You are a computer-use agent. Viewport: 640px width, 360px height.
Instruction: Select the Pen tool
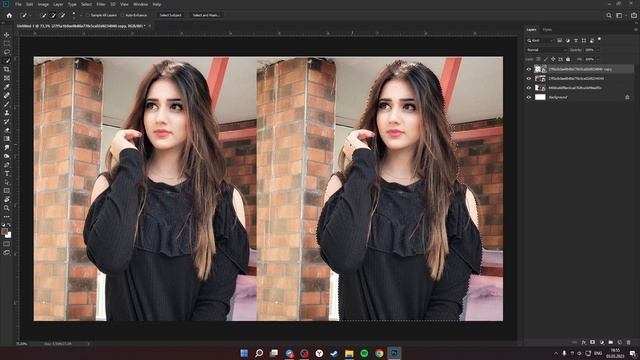pyautogui.click(x=7, y=164)
